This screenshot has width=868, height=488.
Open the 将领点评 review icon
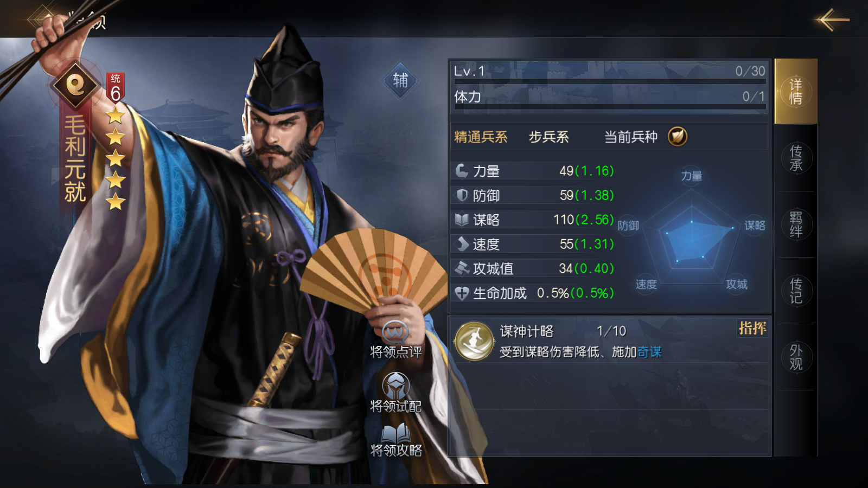pos(395,331)
